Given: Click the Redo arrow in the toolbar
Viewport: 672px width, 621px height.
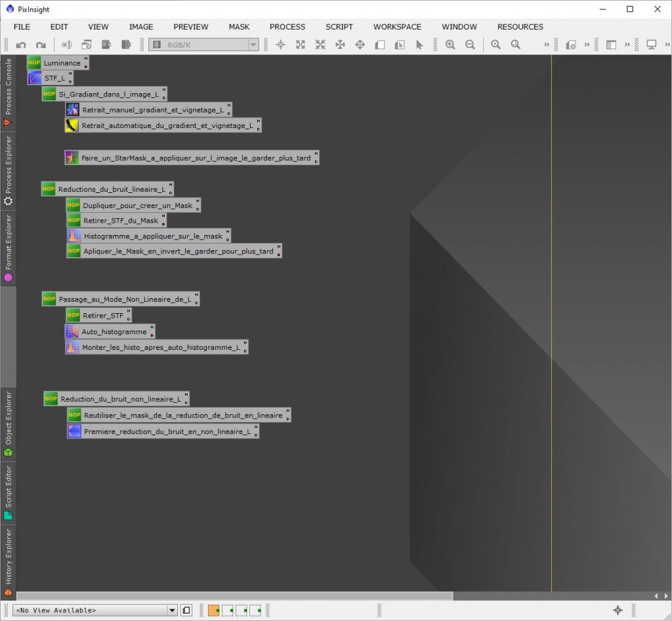Looking at the screenshot, I should tap(41, 45).
